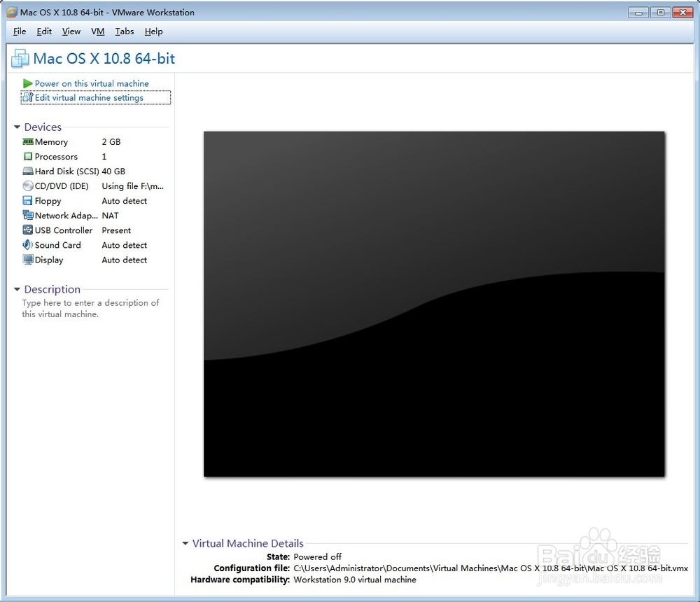This screenshot has width=700, height=602.
Task: Close the VMware Workstation window
Action: pyautogui.click(x=682, y=13)
